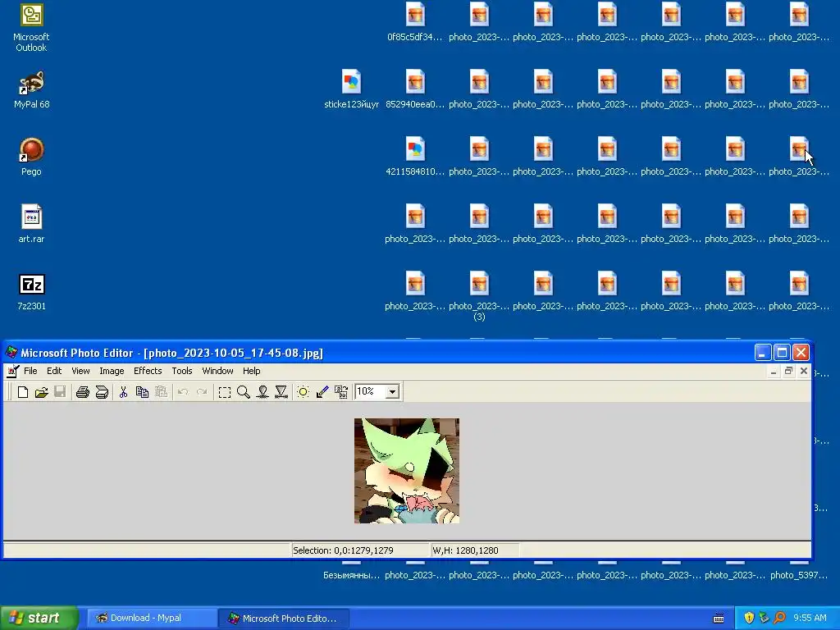Select the Microsoft Outlook desktop icon
840x630 pixels.
tap(31, 27)
